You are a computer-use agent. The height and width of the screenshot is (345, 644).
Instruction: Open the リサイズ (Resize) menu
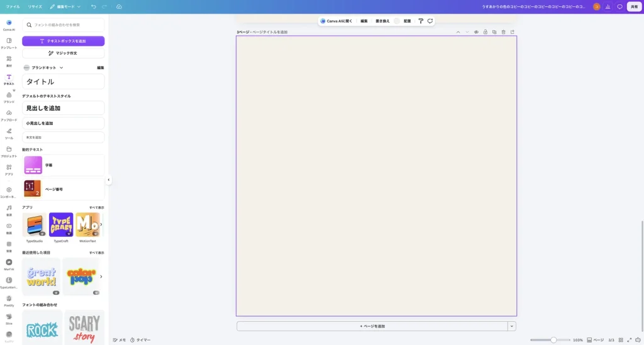[x=35, y=6]
